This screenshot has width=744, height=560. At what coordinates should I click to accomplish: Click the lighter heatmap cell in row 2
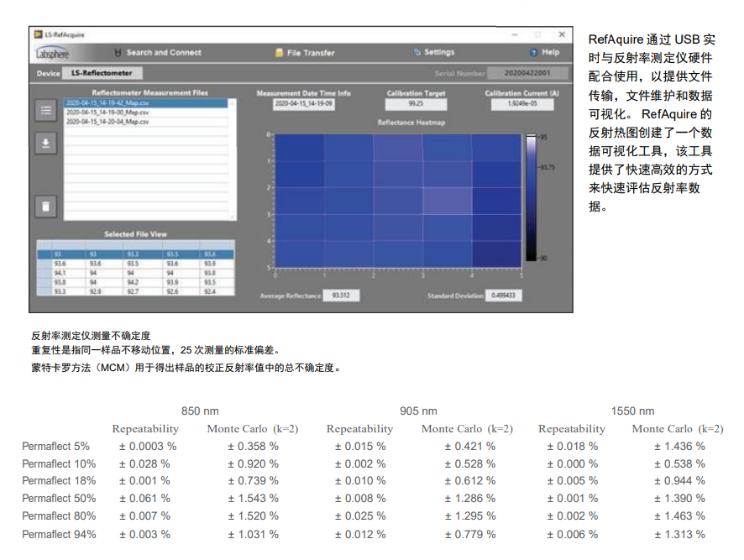pyautogui.click(x=447, y=201)
